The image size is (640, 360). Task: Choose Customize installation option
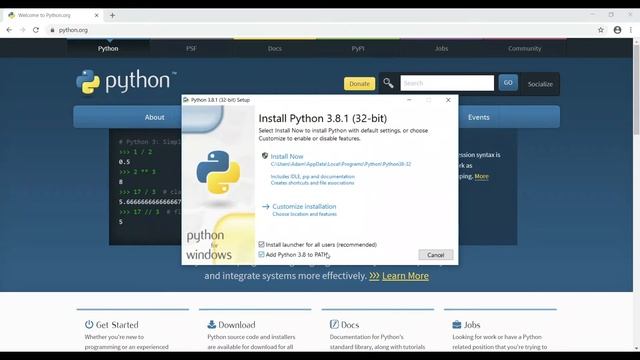click(x=304, y=207)
